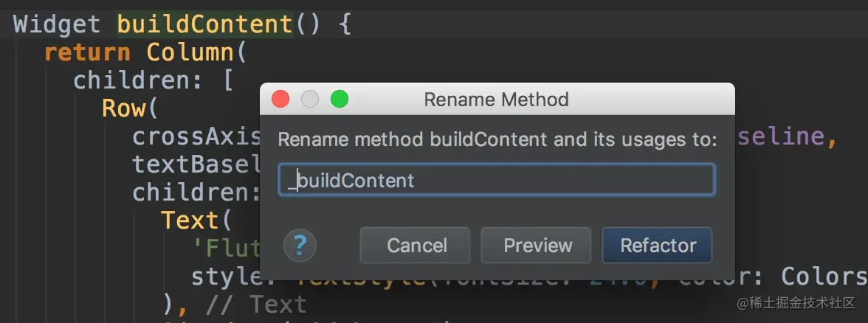Click the 'Rename method buildContent and its usages to' label
This screenshot has height=323, width=868.
pos(497,139)
